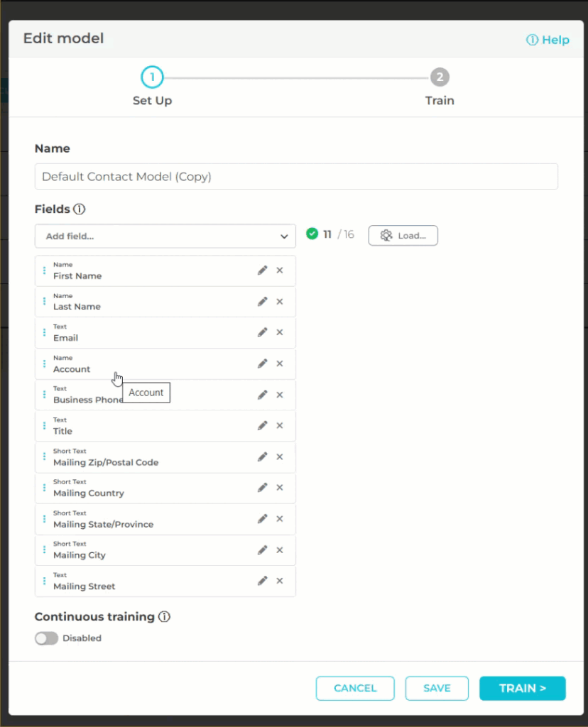The width and height of the screenshot is (588, 727).
Task: Select step 1 Set Up
Action: tap(152, 77)
